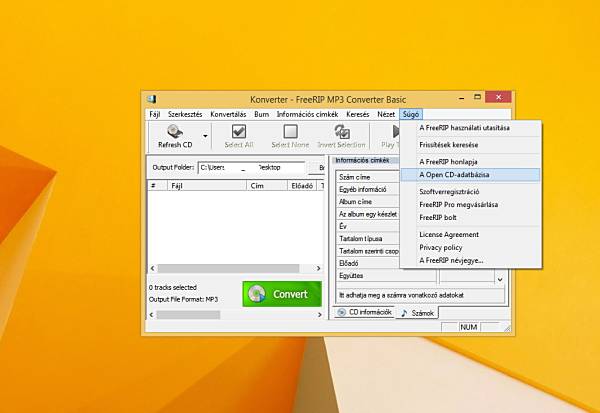Switch to the Számok tab

[x=417, y=313]
